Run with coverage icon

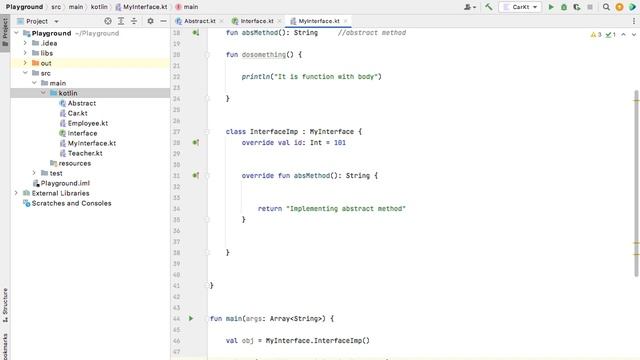tap(577, 7)
